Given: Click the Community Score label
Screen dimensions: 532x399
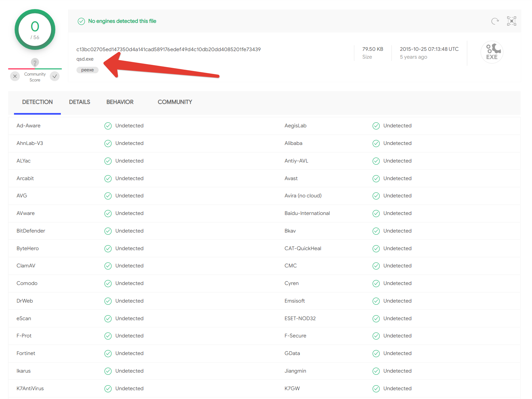Looking at the screenshot, I should click(35, 77).
